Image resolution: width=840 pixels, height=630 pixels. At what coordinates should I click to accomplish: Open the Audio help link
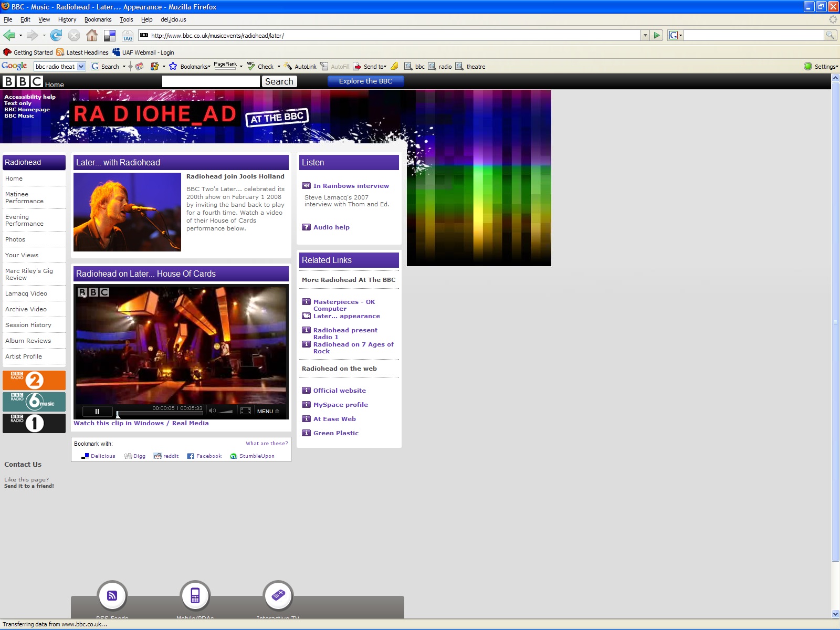pos(331,227)
